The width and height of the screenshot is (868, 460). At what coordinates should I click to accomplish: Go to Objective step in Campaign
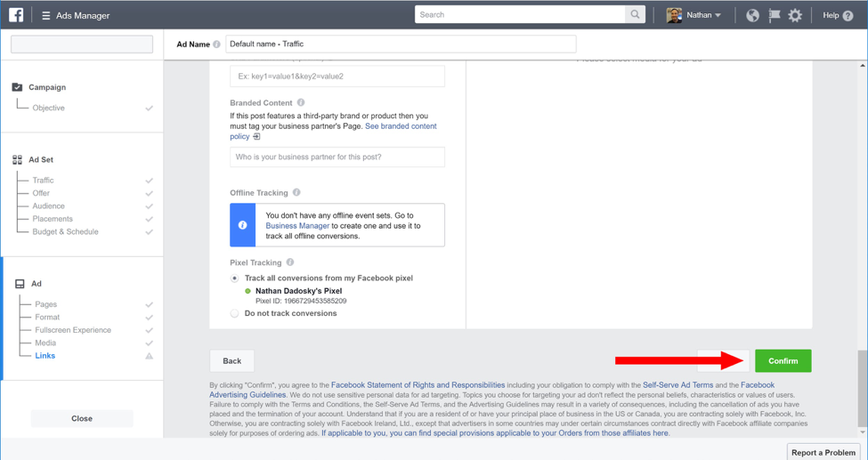[48, 108]
